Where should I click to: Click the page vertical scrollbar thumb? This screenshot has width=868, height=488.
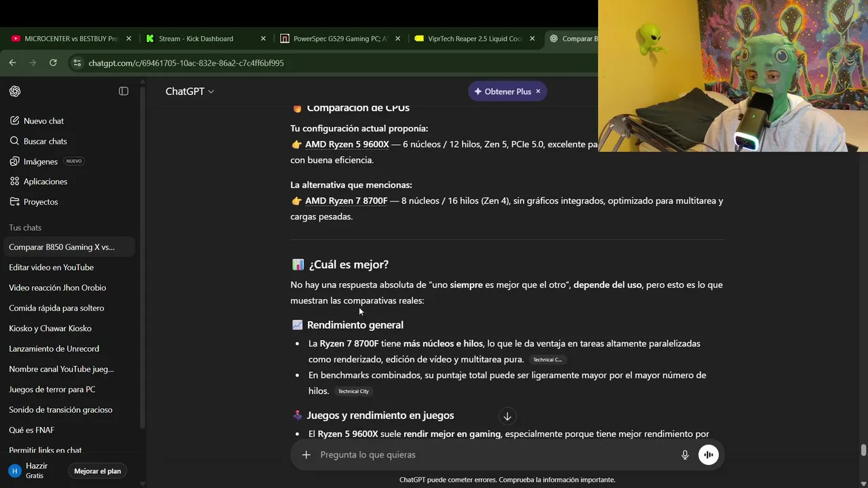pyautogui.click(x=863, y=451)
